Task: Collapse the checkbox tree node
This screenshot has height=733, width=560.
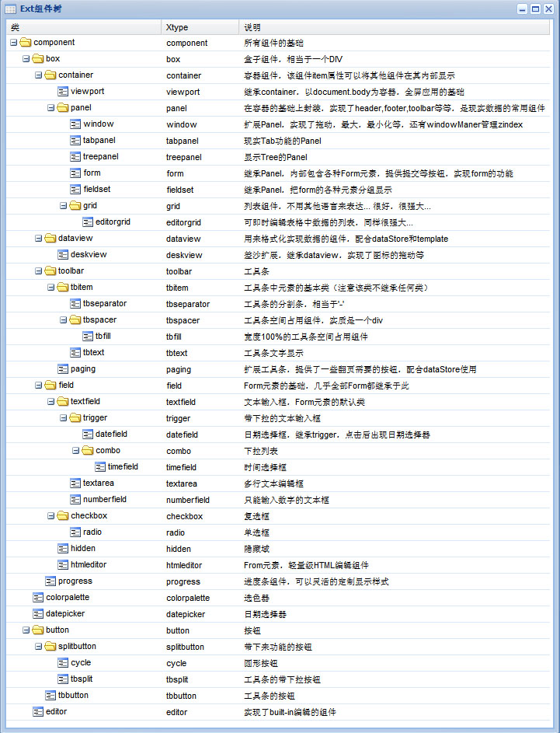Action: pyautogui.click(x=51, y=516)
